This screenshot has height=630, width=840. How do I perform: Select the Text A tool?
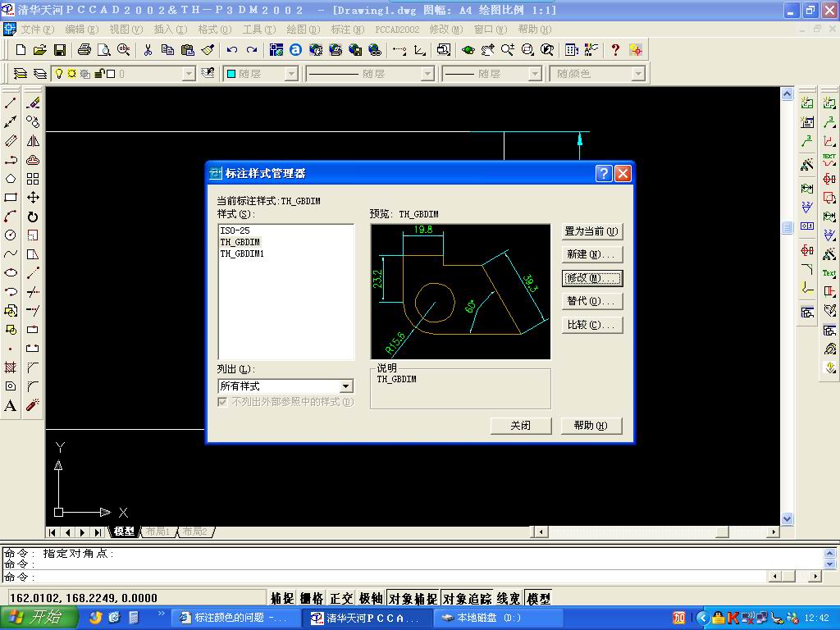[x=10, y=405]
